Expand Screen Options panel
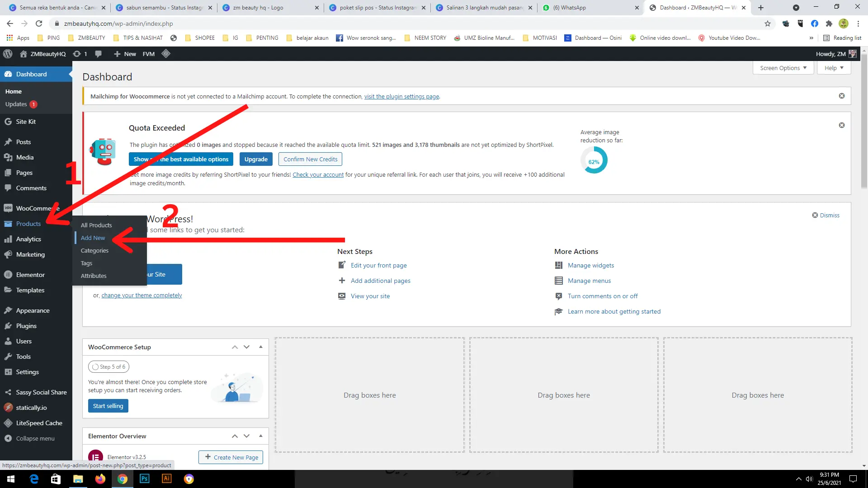Viewport: 868px width, 488px height. point(783,68)
